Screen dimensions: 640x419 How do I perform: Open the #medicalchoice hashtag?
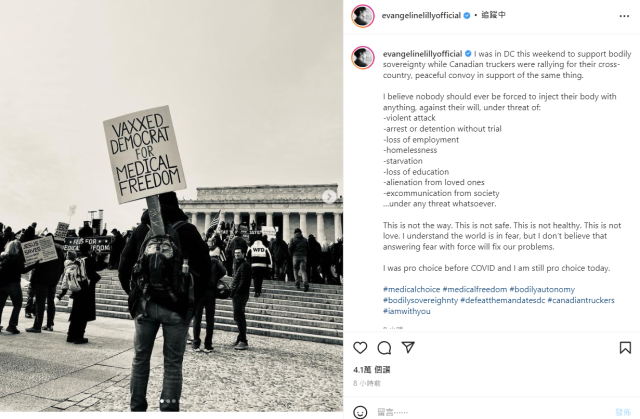(x=411, y=289)
